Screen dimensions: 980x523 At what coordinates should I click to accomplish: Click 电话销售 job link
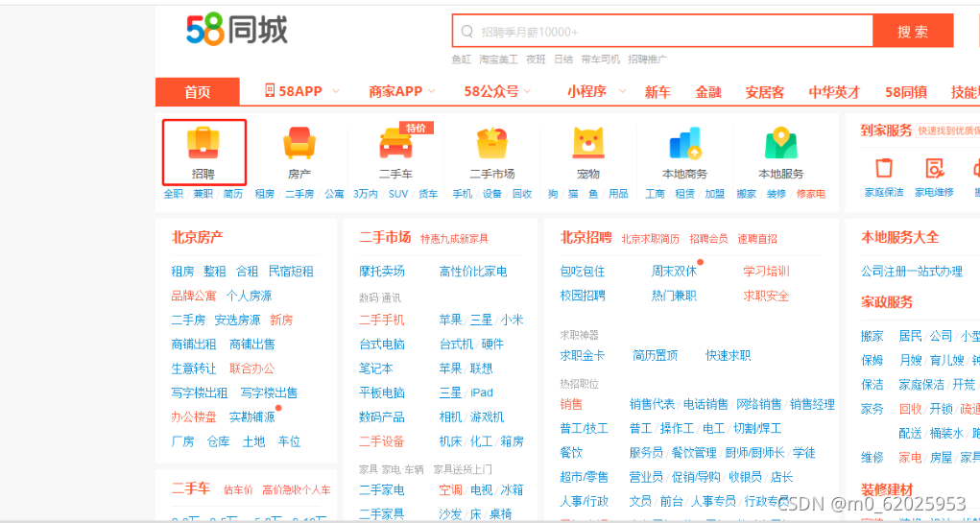(x=705, y=404)
